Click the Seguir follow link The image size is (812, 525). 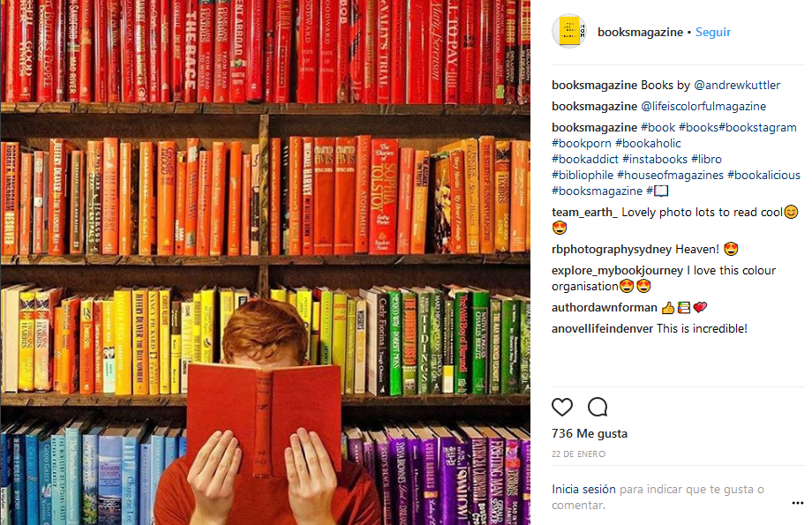[x=712, y=32]
